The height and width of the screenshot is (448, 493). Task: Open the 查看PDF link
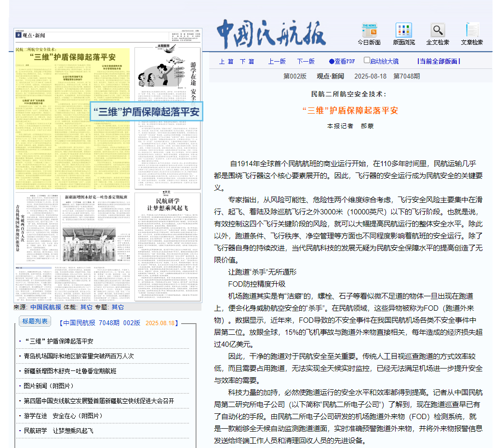coord(342,61)
